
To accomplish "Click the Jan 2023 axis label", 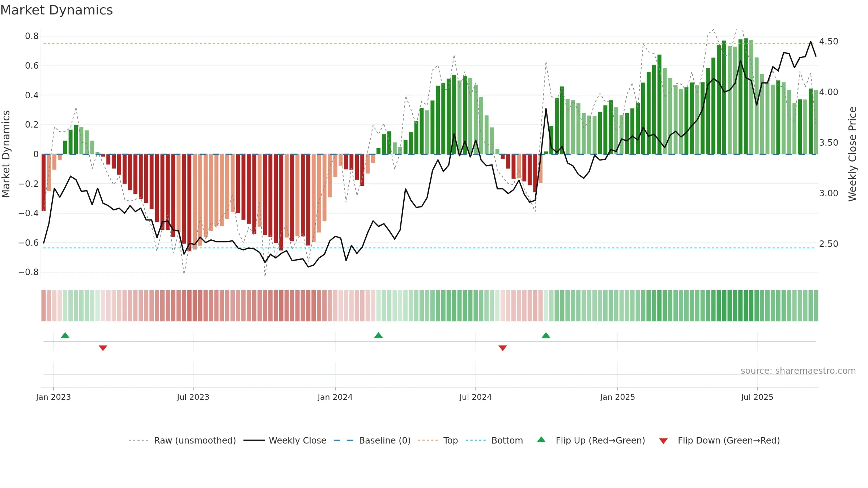I will pos(54,397).
